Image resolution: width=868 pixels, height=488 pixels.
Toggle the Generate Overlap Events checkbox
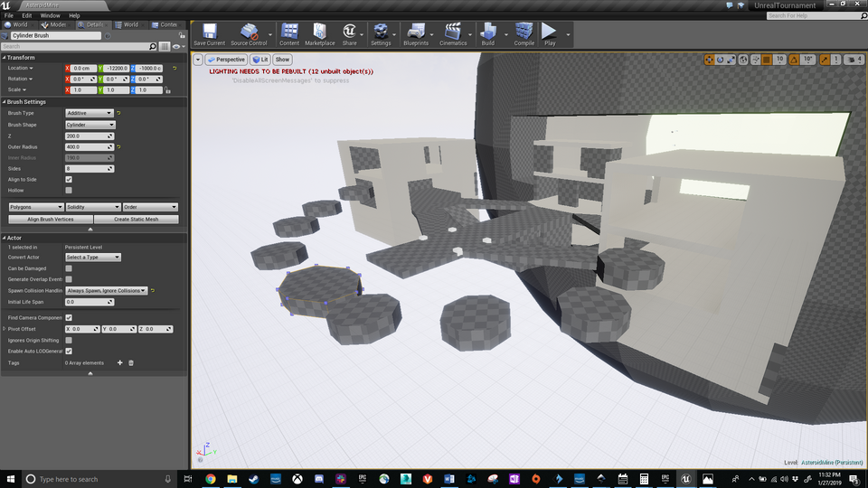coord(69,279)
